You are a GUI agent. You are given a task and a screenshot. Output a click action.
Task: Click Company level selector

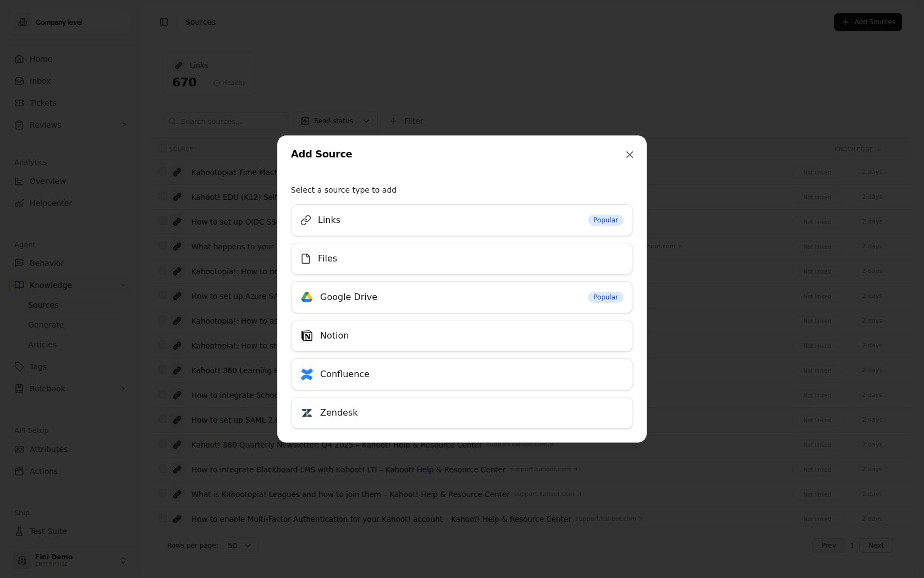click(x=70, y=22)
